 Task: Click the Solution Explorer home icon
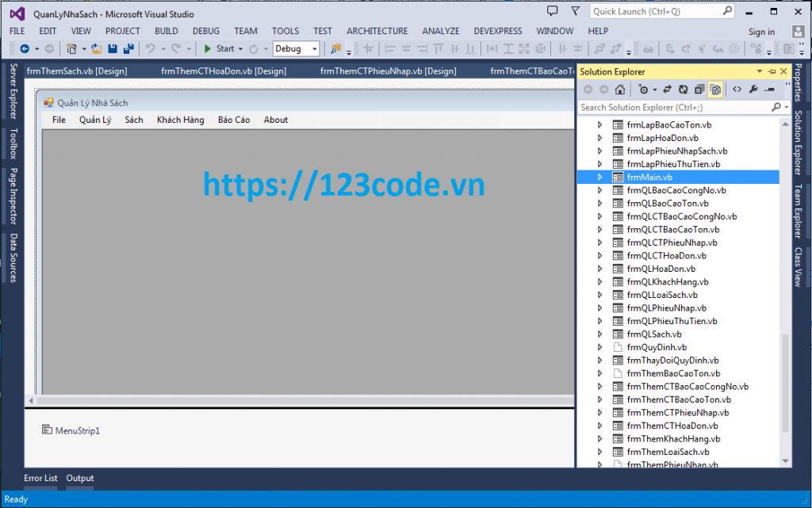tap(621, 87)
